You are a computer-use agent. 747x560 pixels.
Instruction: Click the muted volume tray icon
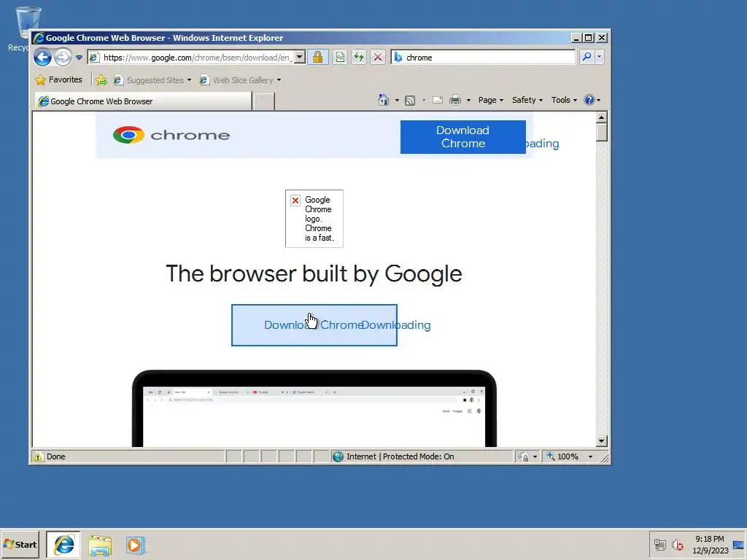pos(677,545)
